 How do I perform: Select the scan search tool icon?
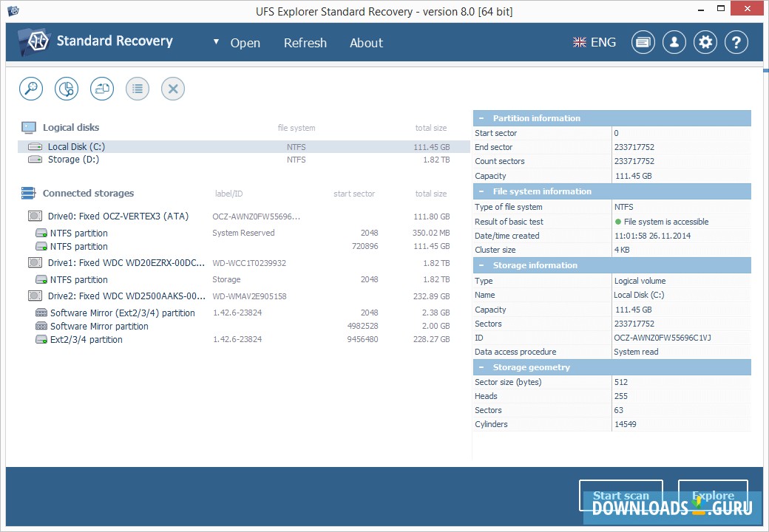click(30, 88)
